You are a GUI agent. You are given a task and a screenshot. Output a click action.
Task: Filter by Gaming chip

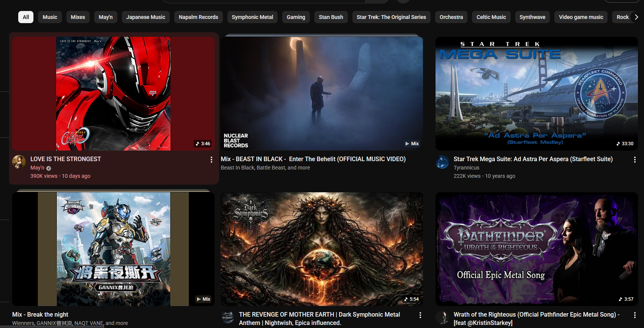coord(296,17)
